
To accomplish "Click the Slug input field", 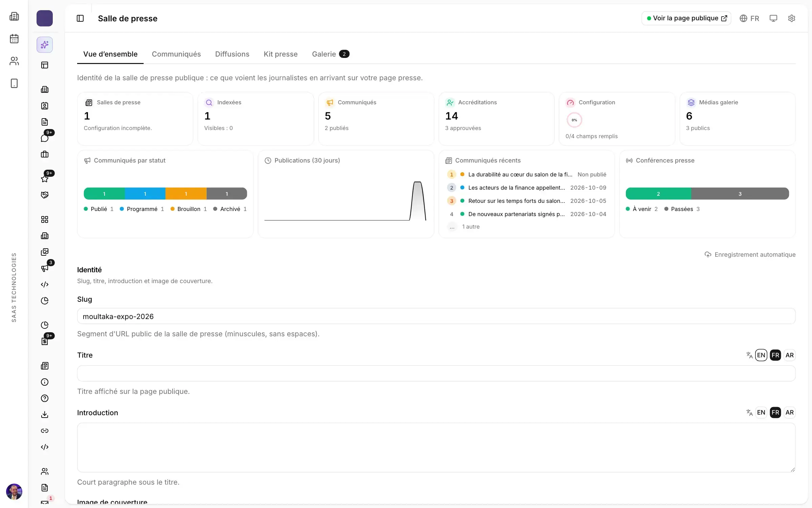I will point(436,316).
